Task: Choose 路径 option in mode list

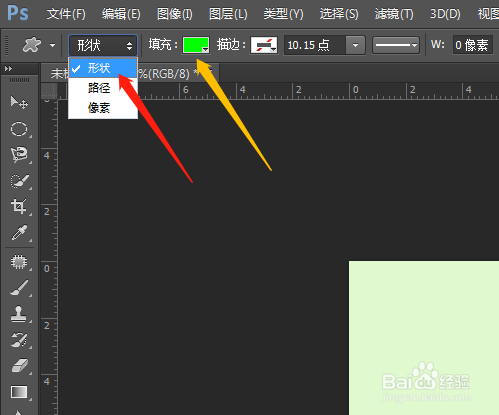Action: (x=103, y=88)
